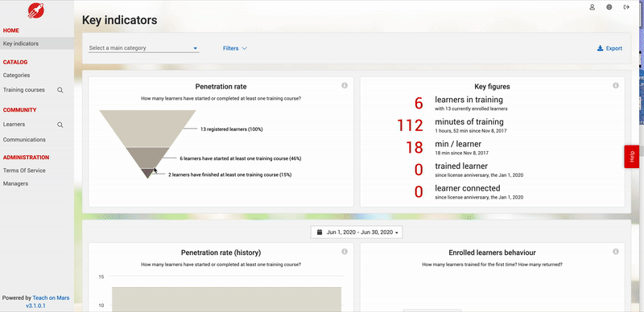The image size is (644, 312).
Task: Open the Jun 1, 2020 - Jun 30, 2020 date picker
Action: coord(357,232)
